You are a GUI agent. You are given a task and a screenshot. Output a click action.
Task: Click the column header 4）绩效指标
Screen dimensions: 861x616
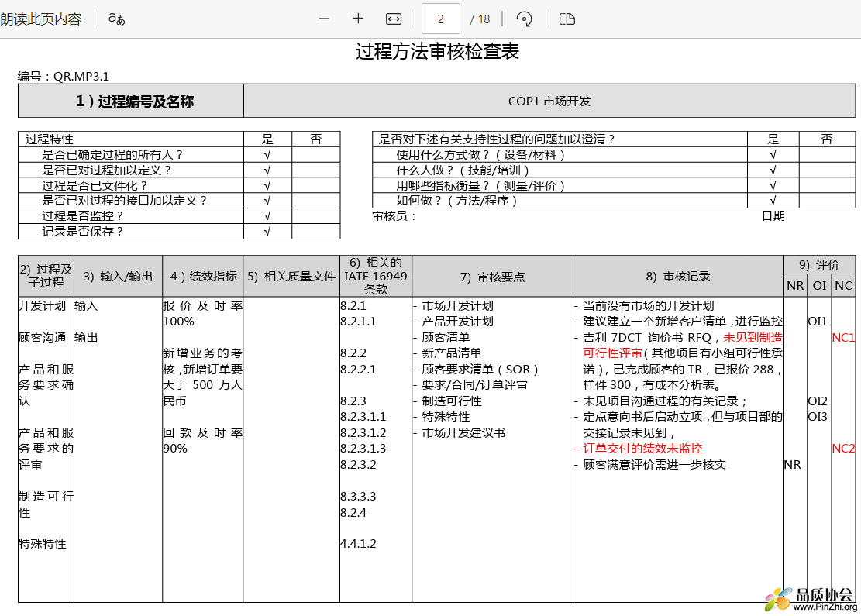point(202,276)
